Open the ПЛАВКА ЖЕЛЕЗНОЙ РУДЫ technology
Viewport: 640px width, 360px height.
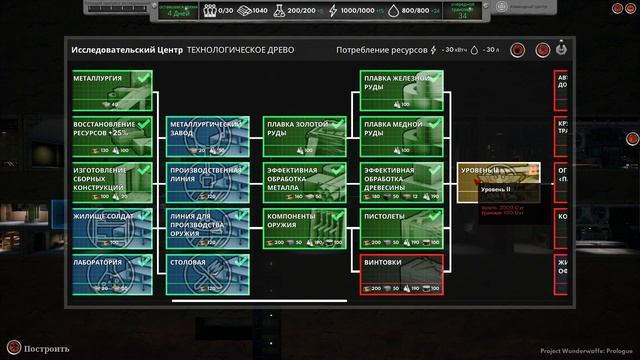pos(402,91)
